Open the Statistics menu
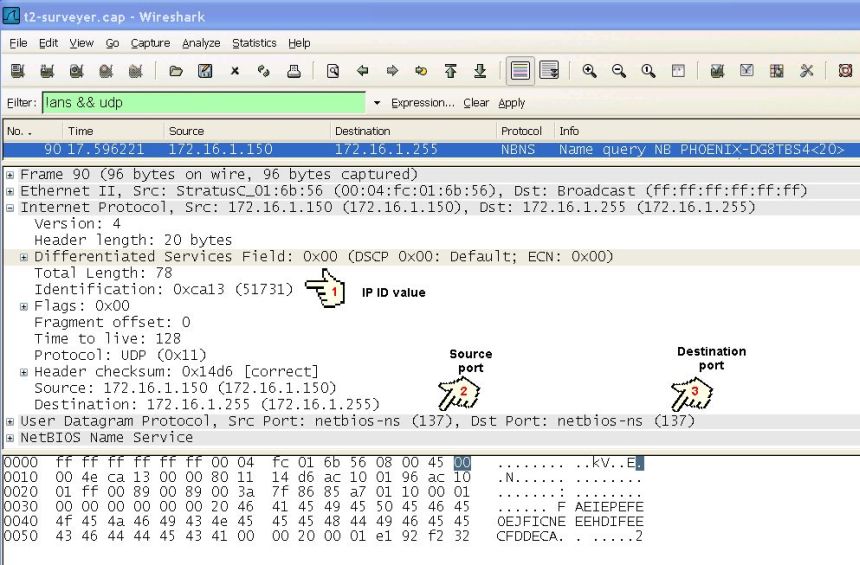The width and height of the screenshot is (860, 565). coord(254,43)
